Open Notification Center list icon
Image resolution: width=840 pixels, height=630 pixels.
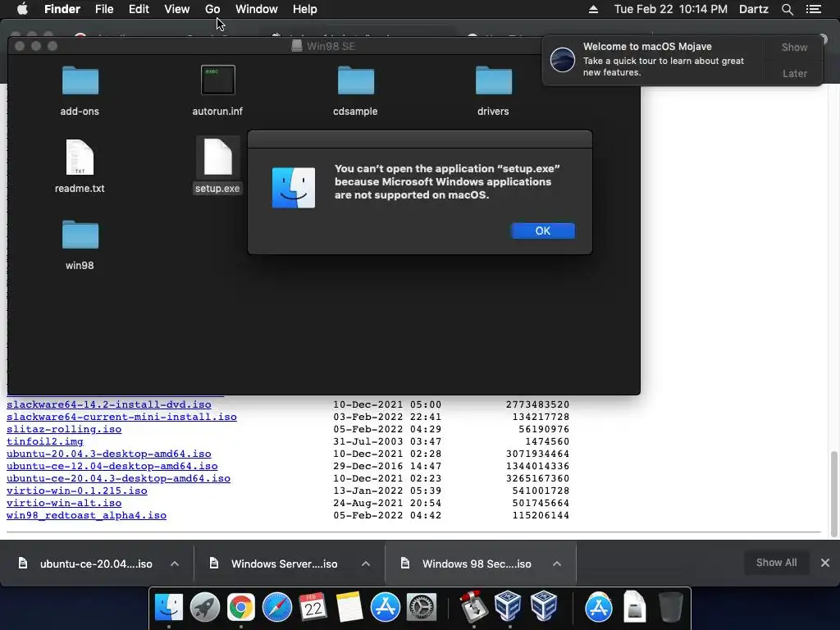pyautogui.click(x=813, y=9)
